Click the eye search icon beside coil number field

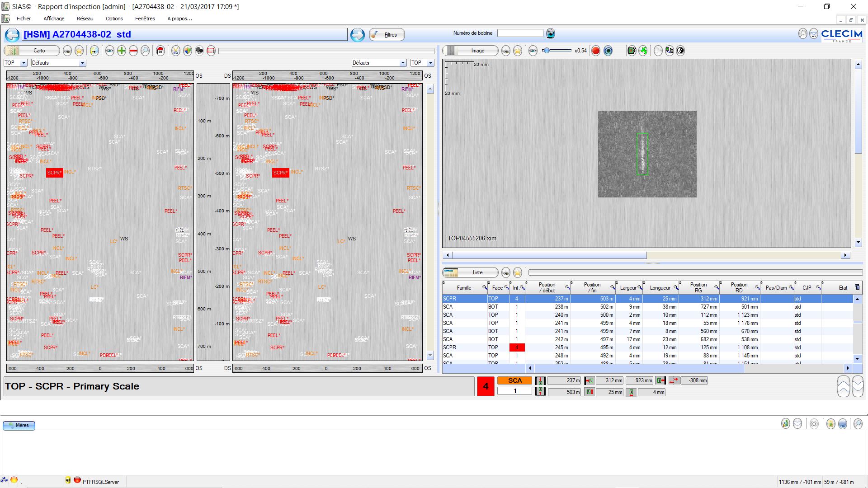tap(550, 33)
